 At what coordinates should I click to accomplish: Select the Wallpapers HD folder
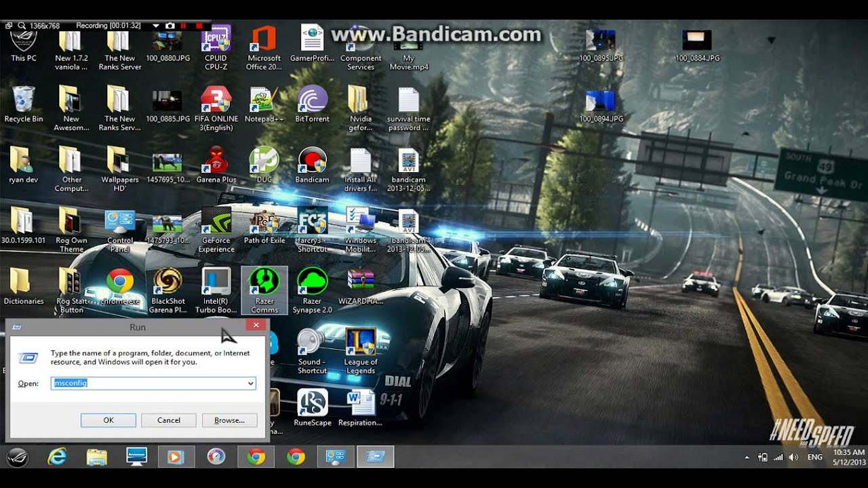click(120, 169)
